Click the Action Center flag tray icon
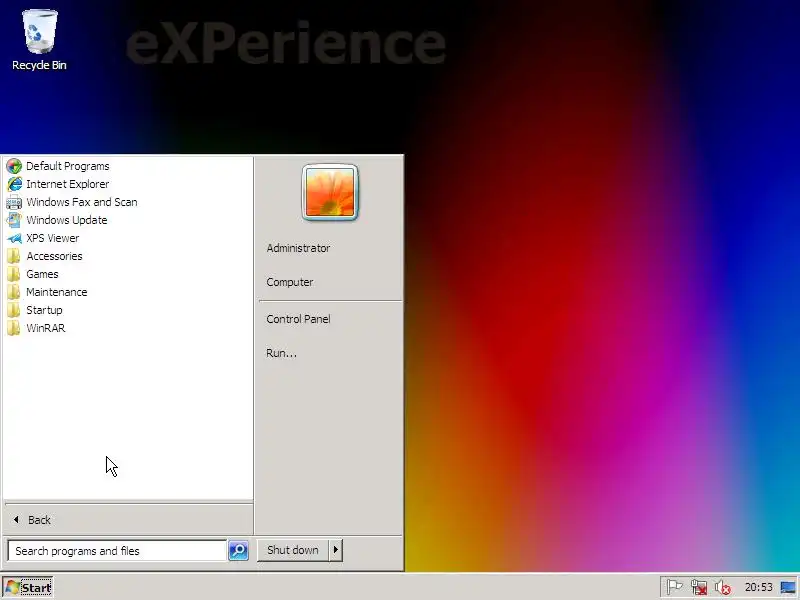Screen dimensions: 800x600 (x=674, y=587)
